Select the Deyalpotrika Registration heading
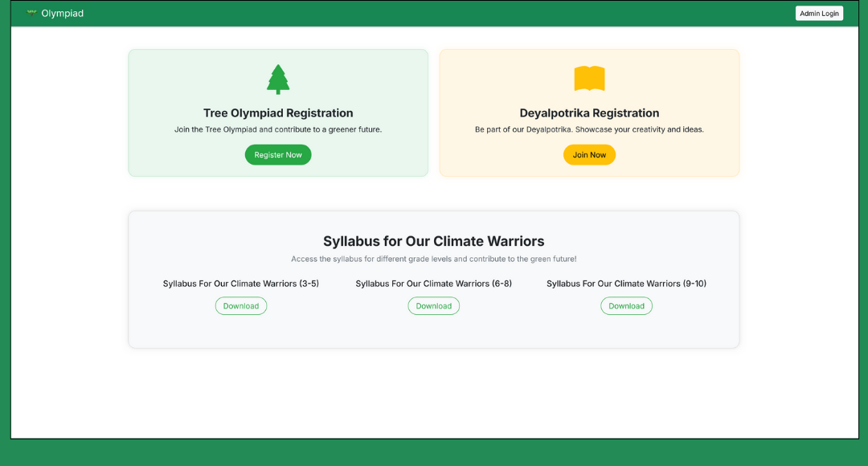Screen dimensions: 868x466 tap(589, 113)
